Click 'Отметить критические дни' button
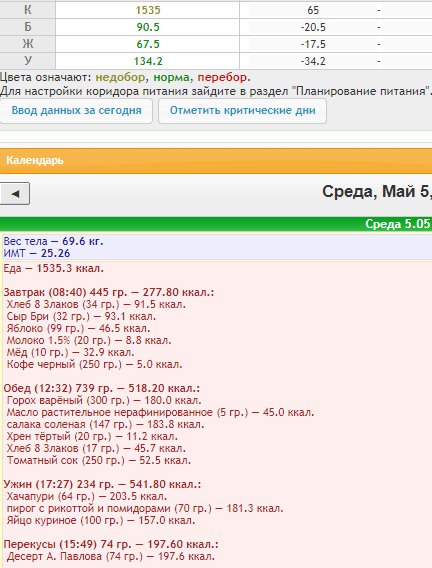This screenshot has height=568, width=432. coord(242,110)
